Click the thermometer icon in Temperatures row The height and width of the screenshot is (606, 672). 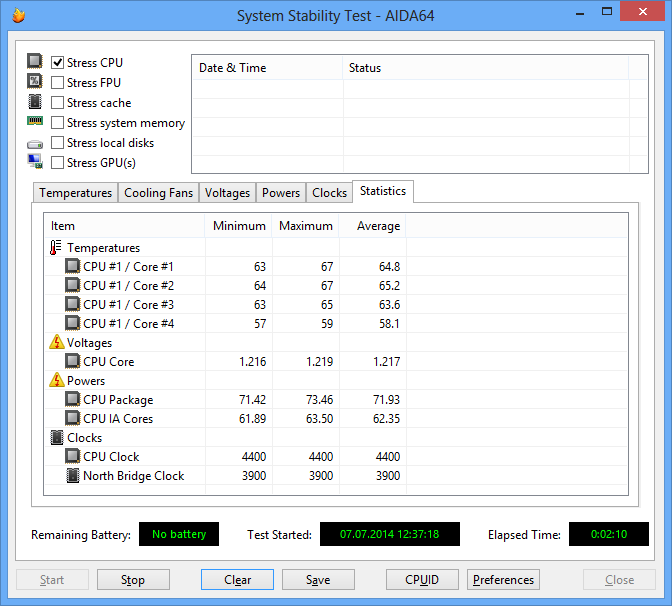(x=55, y=248)
